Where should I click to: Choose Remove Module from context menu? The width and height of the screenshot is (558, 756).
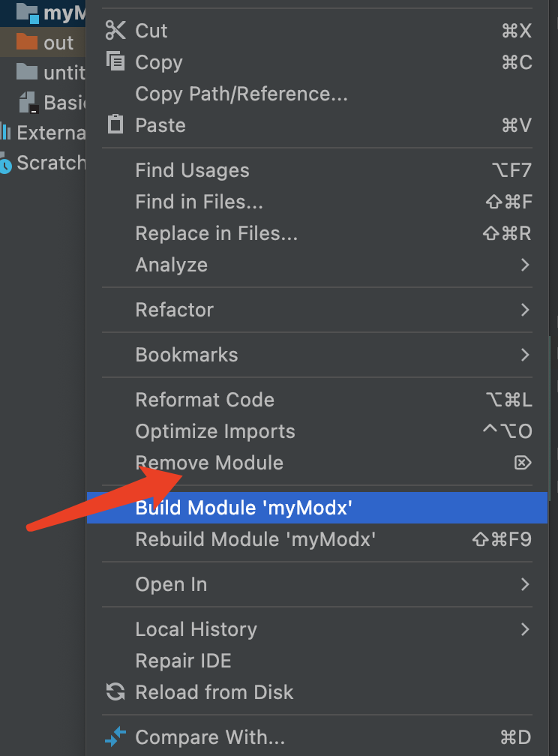point(209,463)
